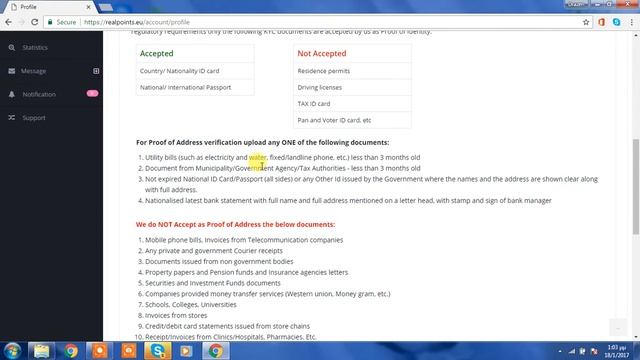
Task: Click the network signal tray icon
Action: click(572, 351)
